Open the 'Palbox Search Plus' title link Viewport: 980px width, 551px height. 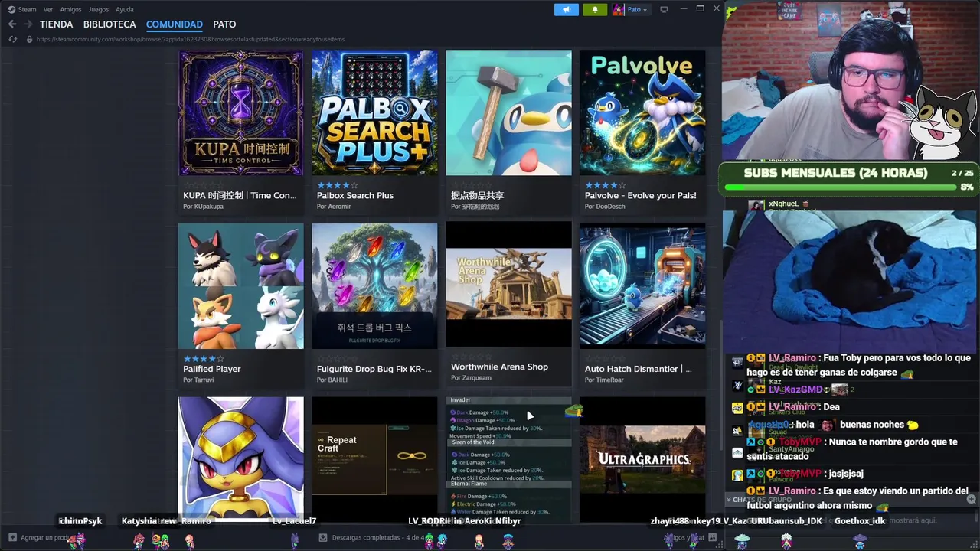[355, 195]
